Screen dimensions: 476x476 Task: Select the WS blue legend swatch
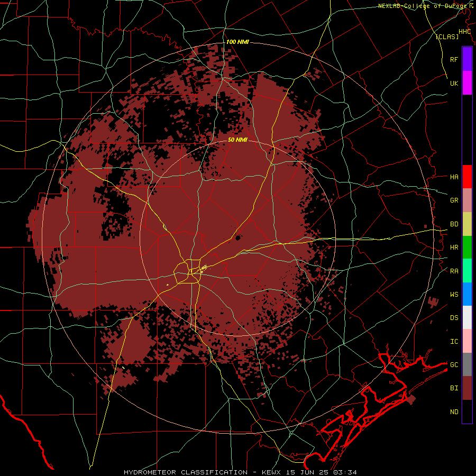tap(467, 294)
